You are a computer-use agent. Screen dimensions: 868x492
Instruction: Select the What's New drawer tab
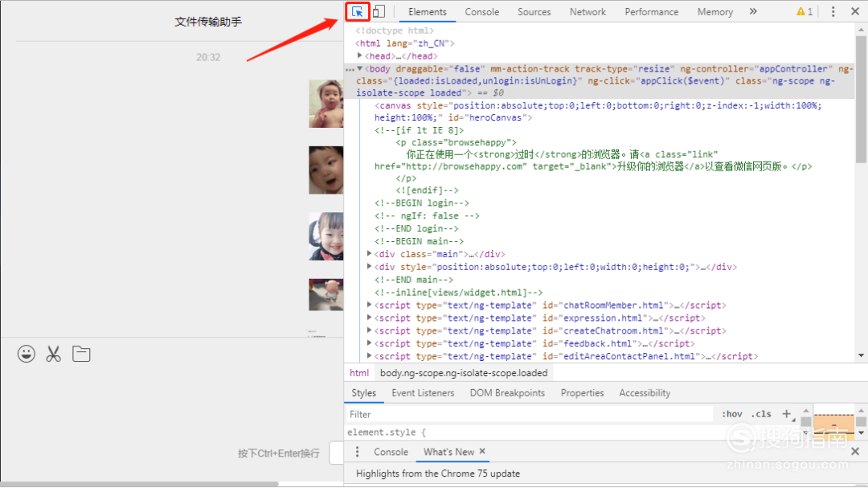[448, 452]
